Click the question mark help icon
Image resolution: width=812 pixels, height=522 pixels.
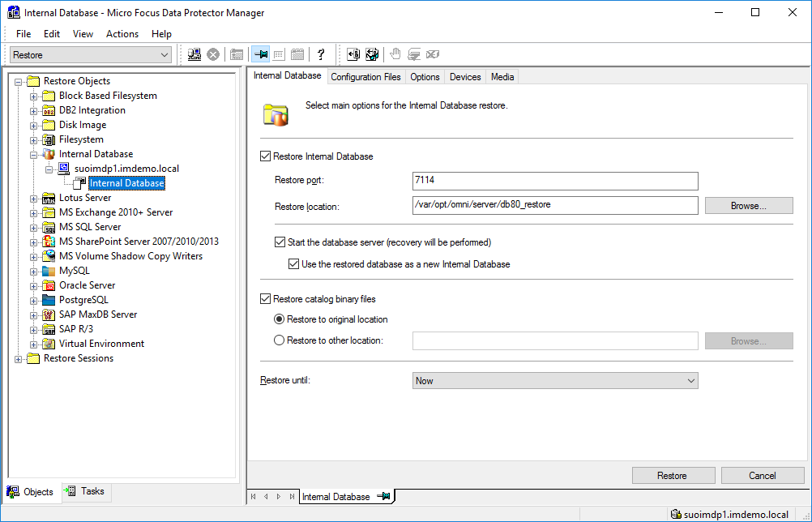tap(321, 54)
